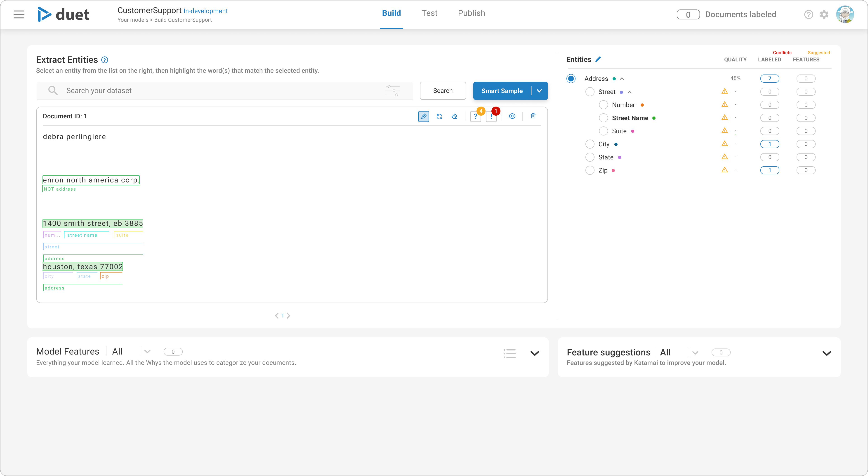Open the Smart Sample dropdown arrow
This screenshot has width=868, height=476.
[x=539, y=91]
